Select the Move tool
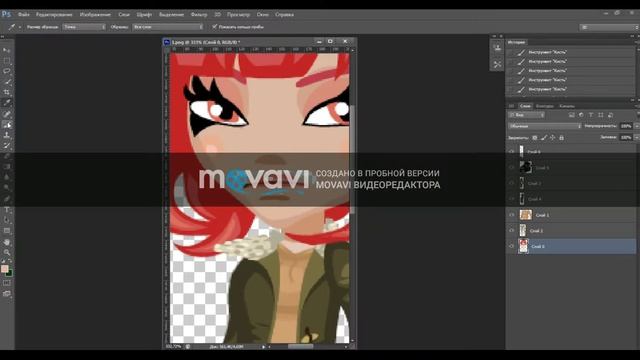Screen dimensions: 640x360 (7, 50)
